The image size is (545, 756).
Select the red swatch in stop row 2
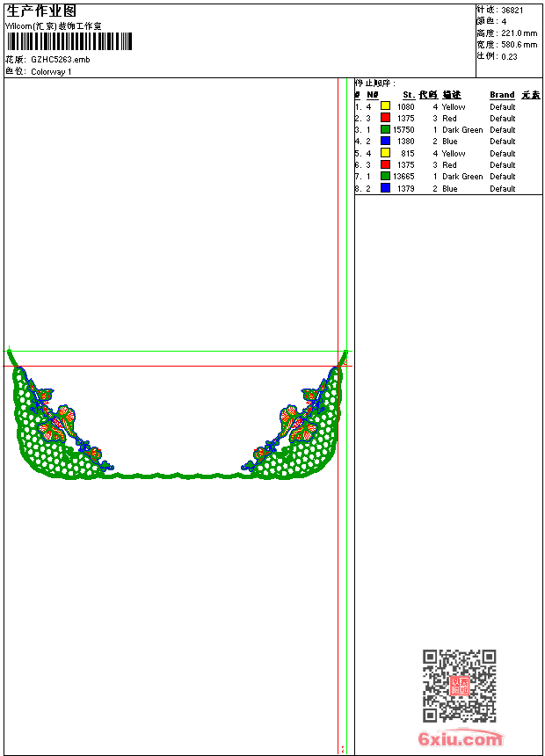(385, 118)
